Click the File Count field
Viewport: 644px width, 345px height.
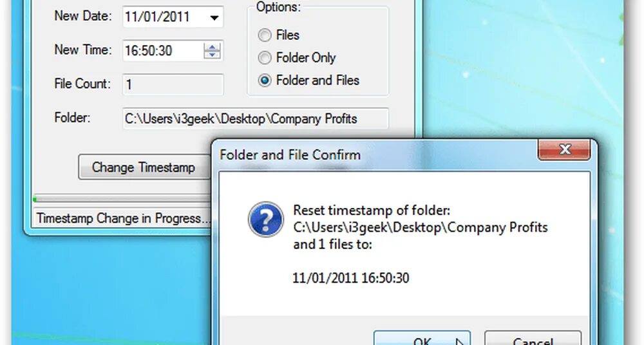(173, 84)
